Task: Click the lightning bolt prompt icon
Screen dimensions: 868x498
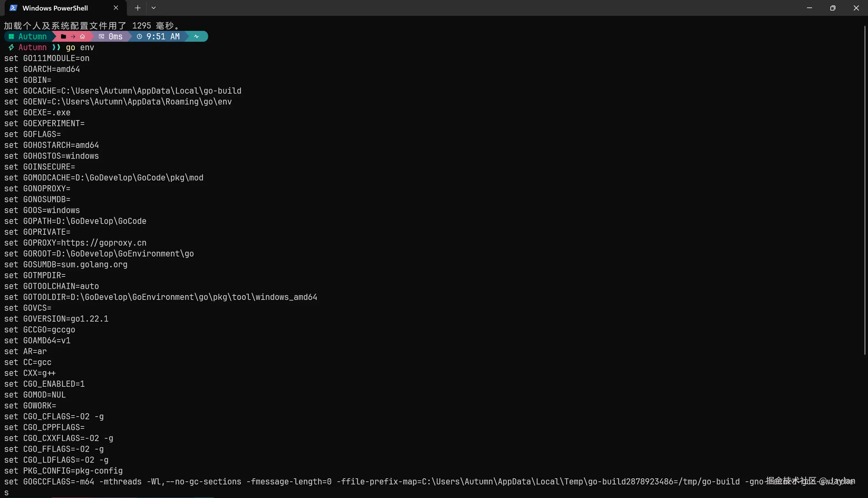Action: 11,47
